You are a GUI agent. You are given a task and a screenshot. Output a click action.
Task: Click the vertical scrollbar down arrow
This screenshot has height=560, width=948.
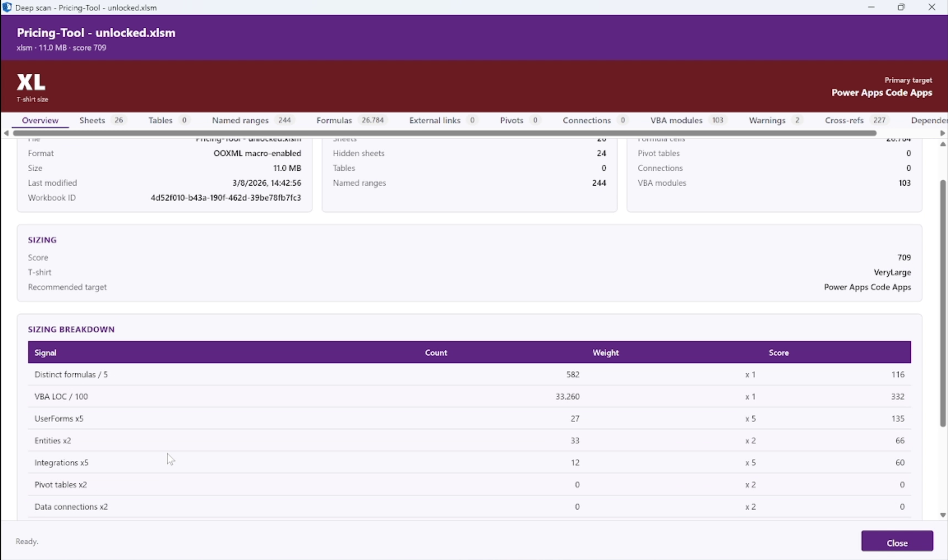pos(943,515)
